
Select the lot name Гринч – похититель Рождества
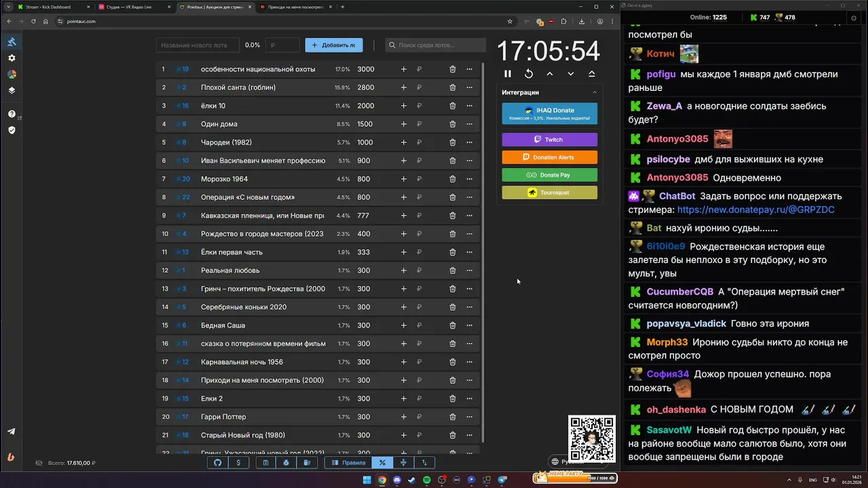click(x=263, y=289)
